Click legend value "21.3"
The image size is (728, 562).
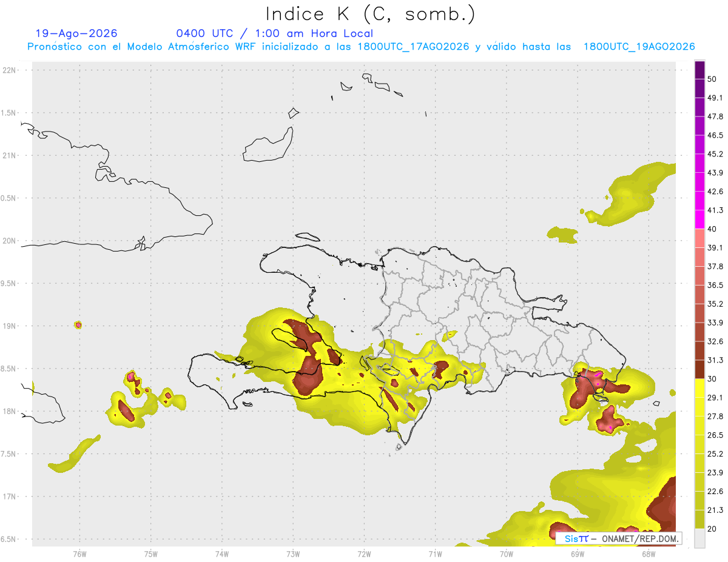715,510
